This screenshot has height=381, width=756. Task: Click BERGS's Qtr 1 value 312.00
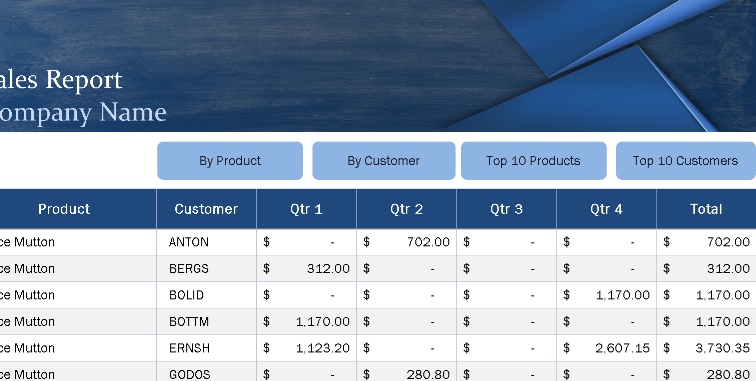pos(306,269)
